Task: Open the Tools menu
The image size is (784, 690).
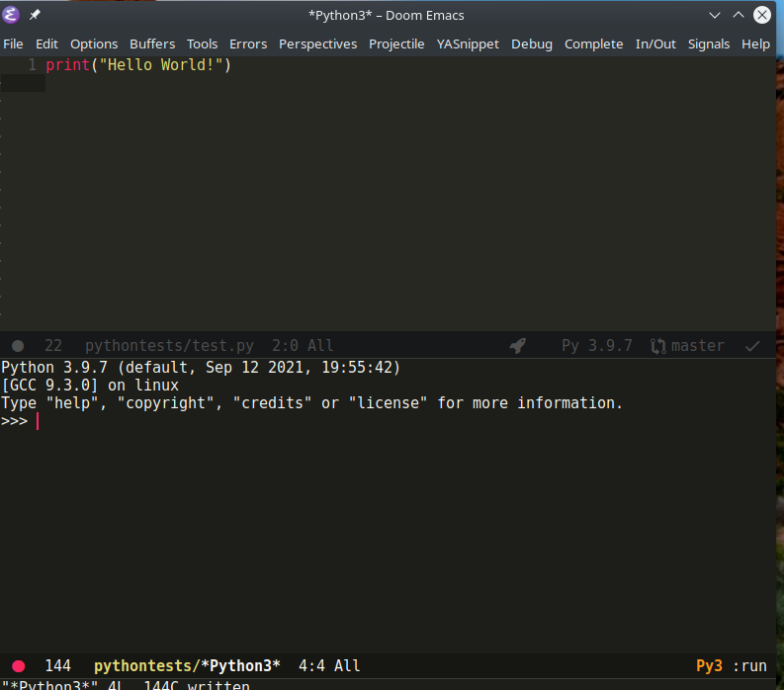Action: point(202,44)
